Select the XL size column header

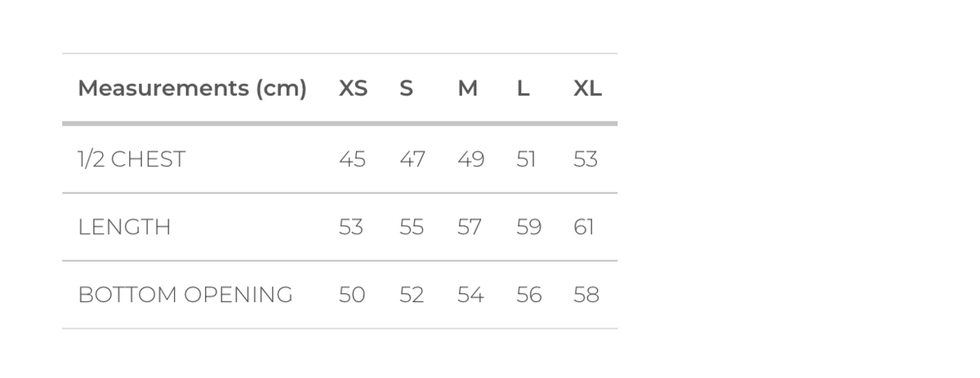(x=587, y=88)
